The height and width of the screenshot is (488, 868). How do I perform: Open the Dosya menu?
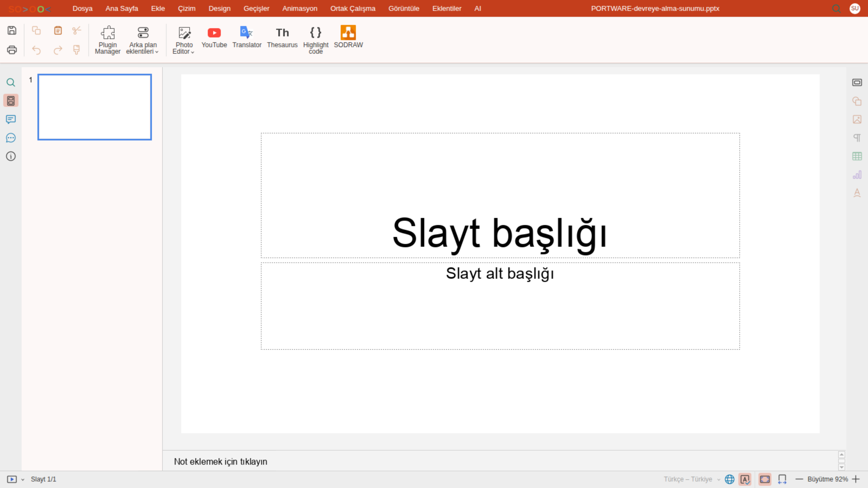(82, 8)
